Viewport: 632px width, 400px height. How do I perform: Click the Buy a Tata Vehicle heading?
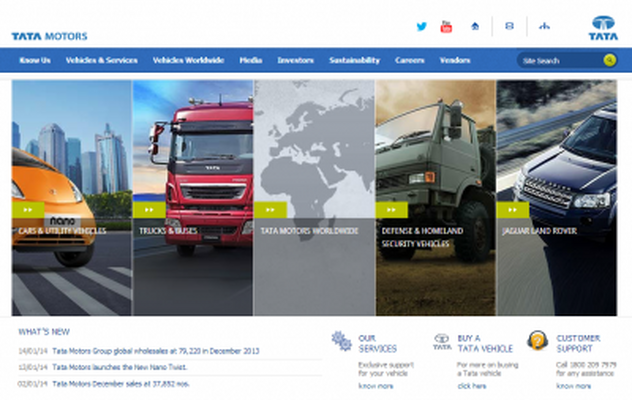pos(485,343)
